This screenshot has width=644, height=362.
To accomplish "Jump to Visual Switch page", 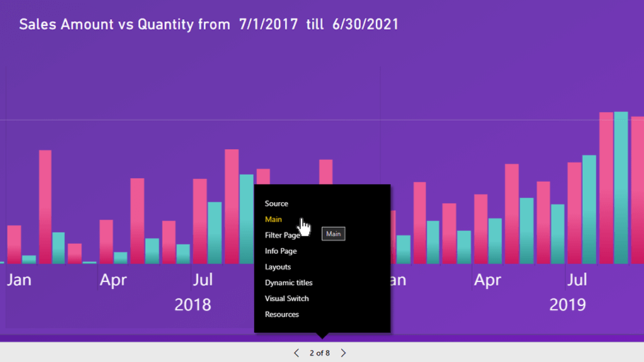I will (287, 298).
